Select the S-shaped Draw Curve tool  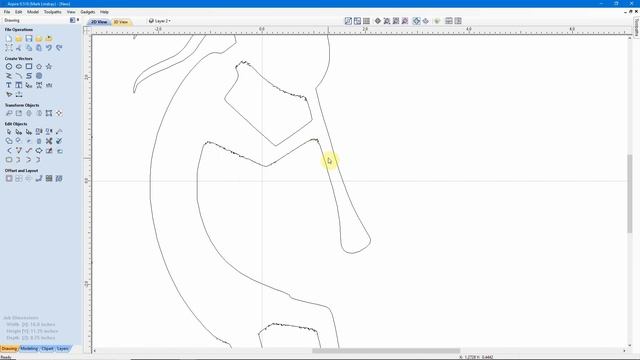[29, 76]
